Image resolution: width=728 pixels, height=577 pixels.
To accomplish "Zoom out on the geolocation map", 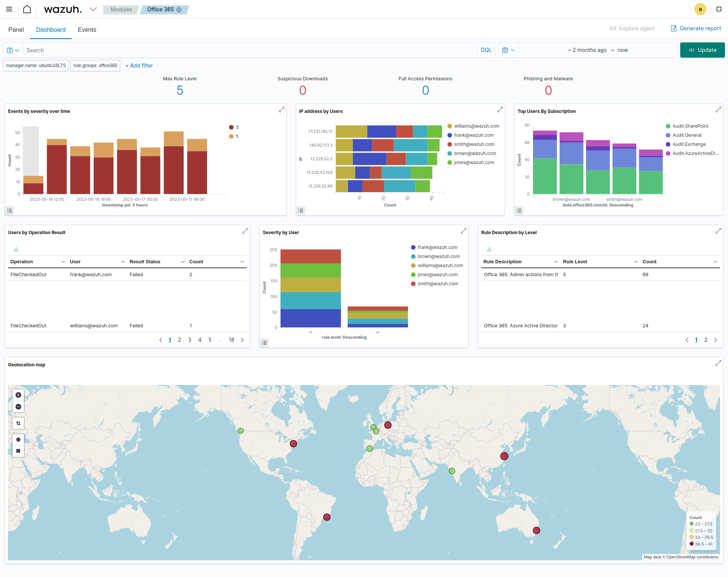I will [x=18, y=407].
